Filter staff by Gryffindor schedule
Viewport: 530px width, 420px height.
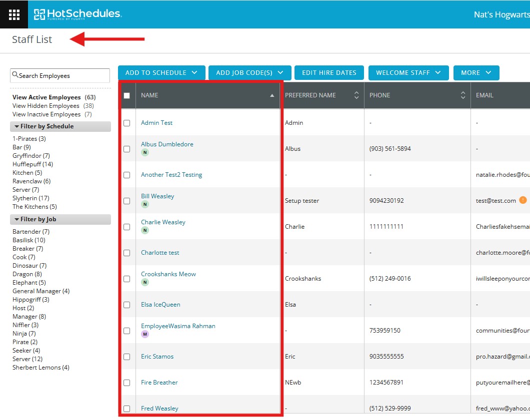[31, 156]
